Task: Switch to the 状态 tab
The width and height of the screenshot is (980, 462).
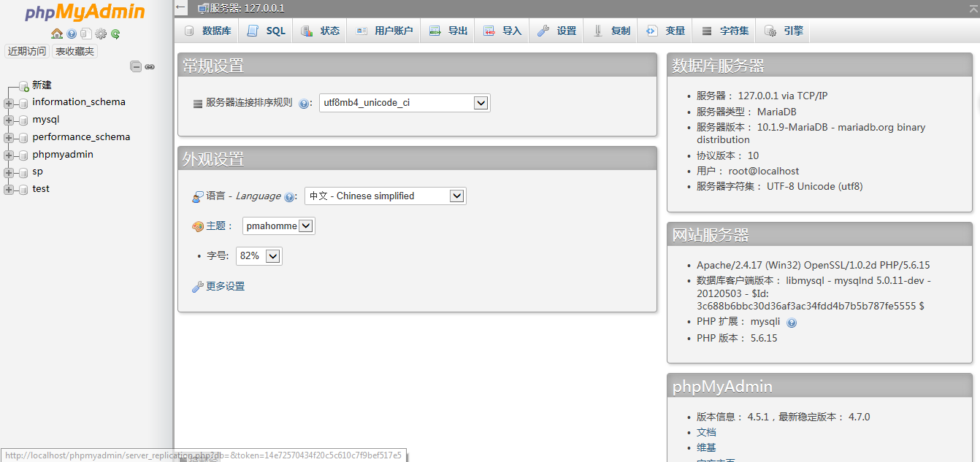Action: [320, 31]
